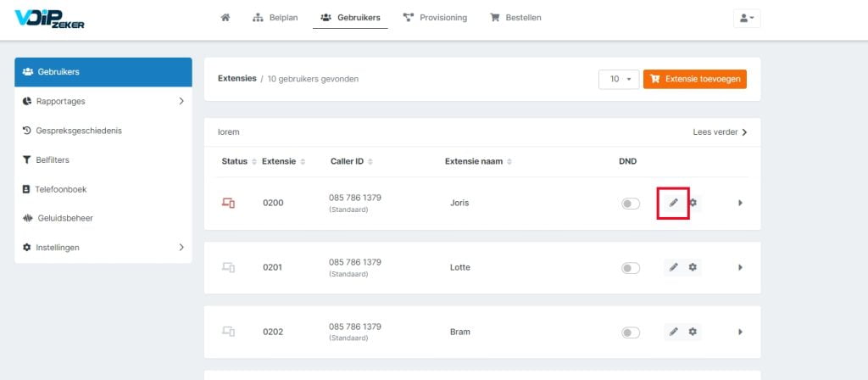Open Belfilters in sidebar

103,160
